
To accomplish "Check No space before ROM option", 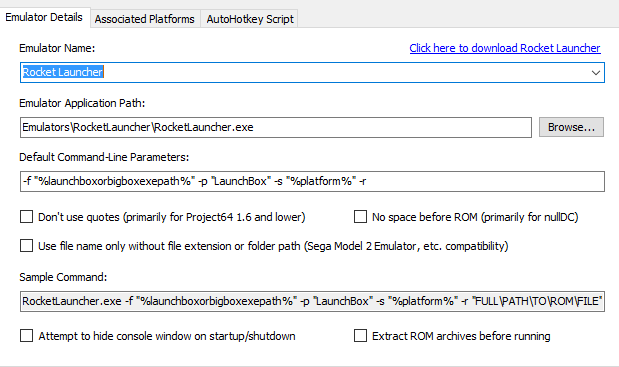I will 360,217.
